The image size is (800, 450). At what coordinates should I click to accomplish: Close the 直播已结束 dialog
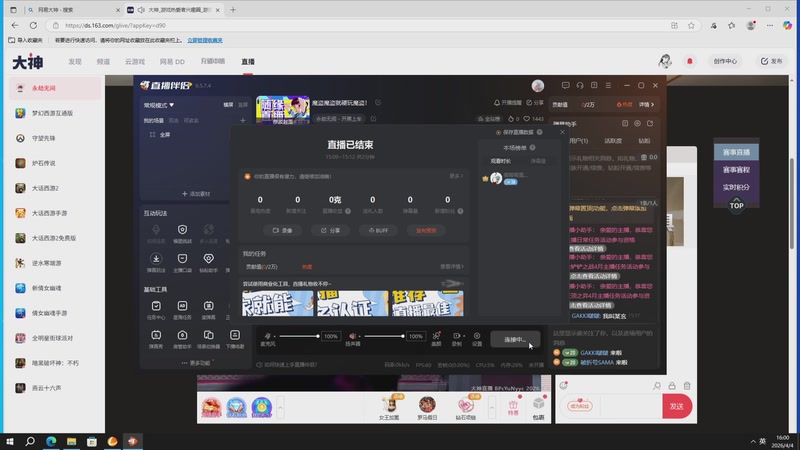tap(562, 132)
